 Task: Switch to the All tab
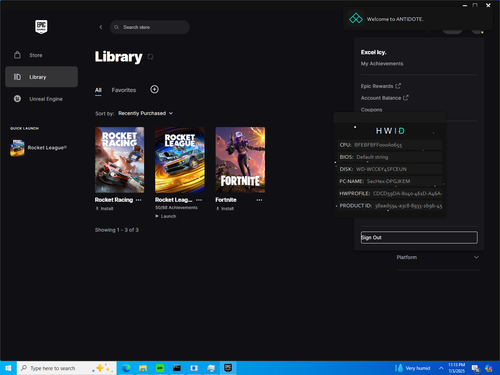tap(98, 90)
